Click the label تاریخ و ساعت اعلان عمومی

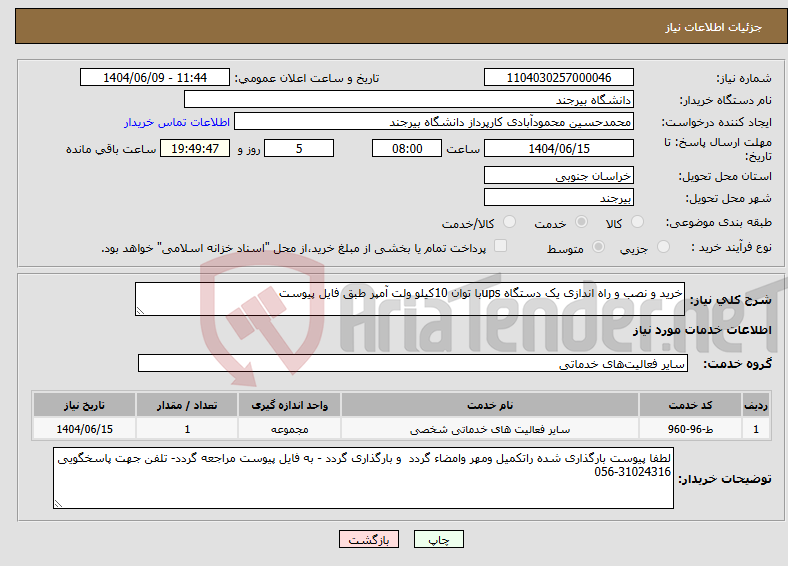(307, 78)
